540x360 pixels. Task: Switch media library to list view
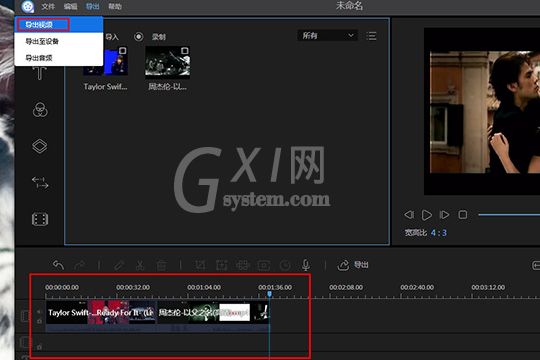tap(371, 36)
